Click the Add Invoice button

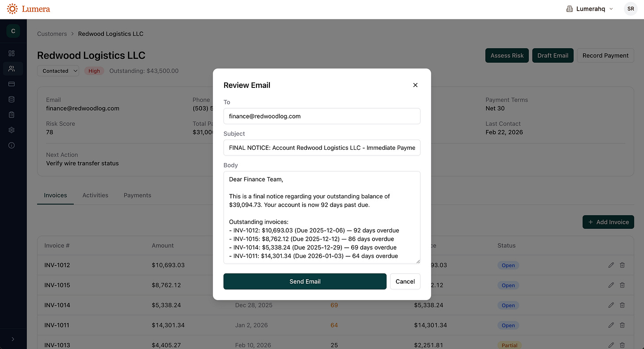(x=608, y=222)
